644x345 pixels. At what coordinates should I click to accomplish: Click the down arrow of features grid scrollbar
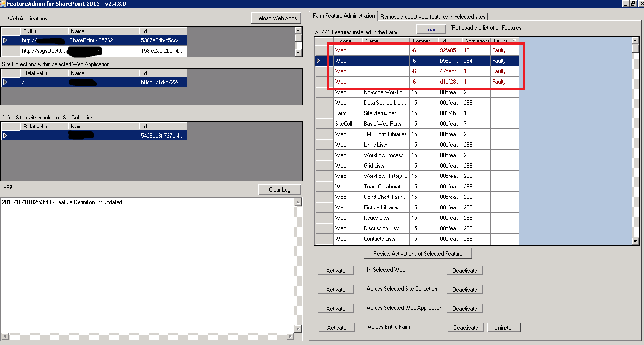635,242
